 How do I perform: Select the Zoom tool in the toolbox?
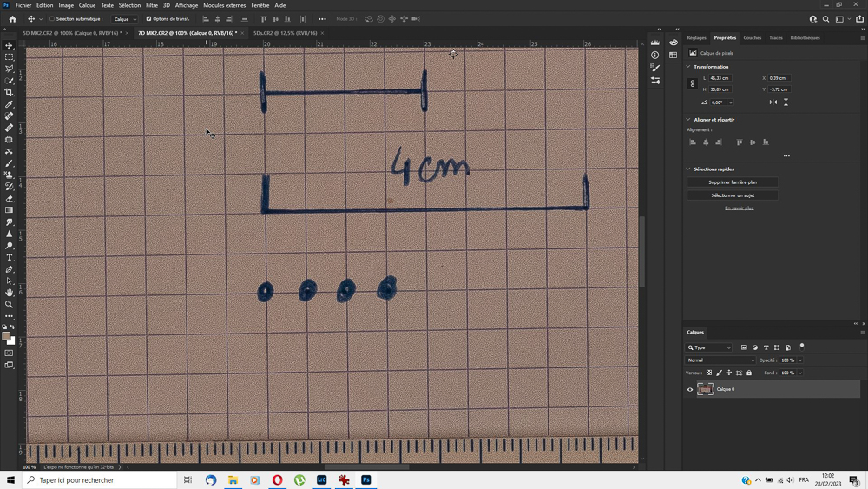pyautogui.click(x=9, y=304)
